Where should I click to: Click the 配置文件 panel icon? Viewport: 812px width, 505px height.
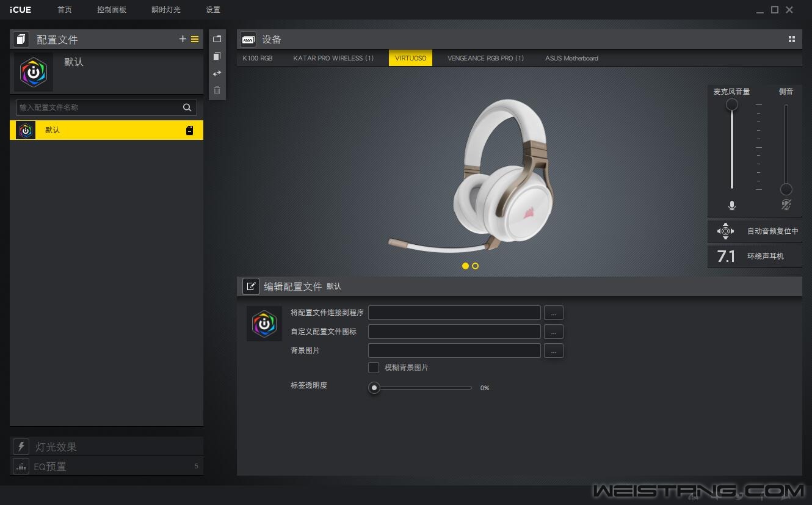coord(21,40)
